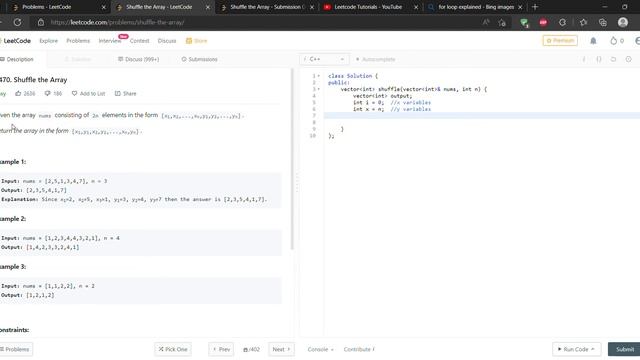Click the streak flame counter icon
Image resolution: width=640 pixels, height=360 pixels.
tap(613, 41)
